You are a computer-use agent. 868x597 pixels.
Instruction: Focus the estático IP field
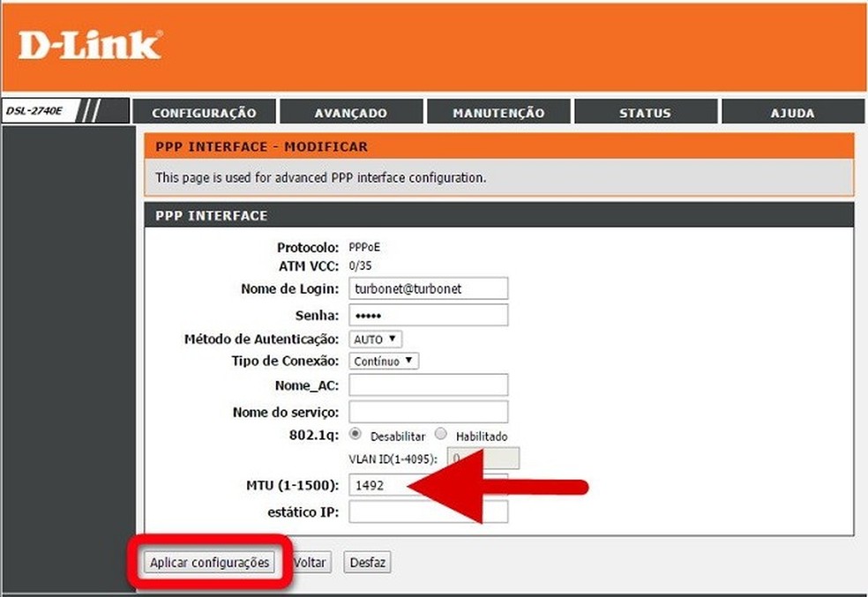coord(428,511)
